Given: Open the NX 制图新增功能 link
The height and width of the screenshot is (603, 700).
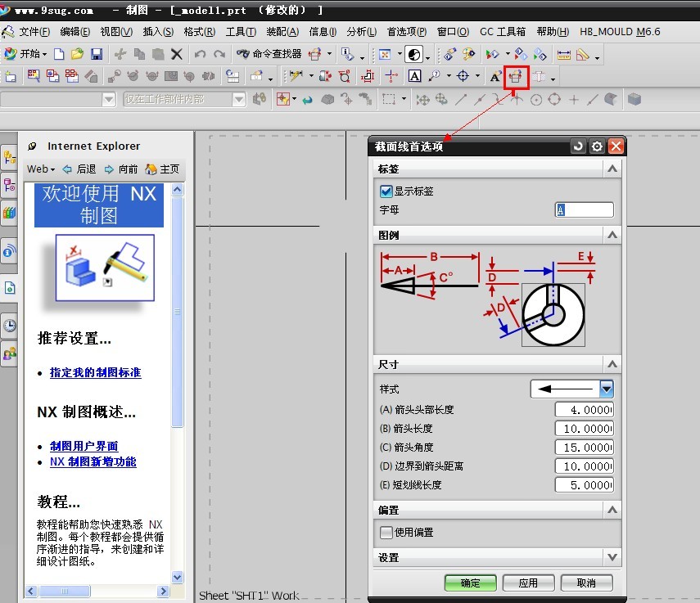Looking at the screenshot, I should [x=93, y=461].
